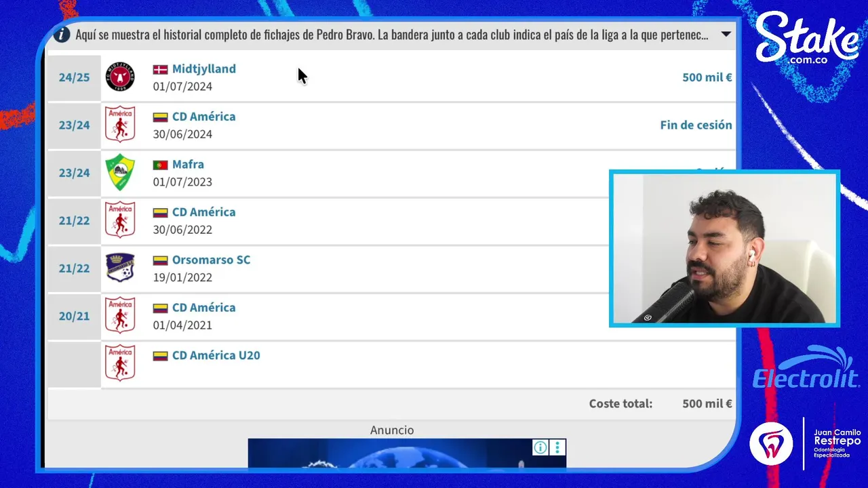Click the date 01/07/2023

pyautogui.click(x=182, y=182)
